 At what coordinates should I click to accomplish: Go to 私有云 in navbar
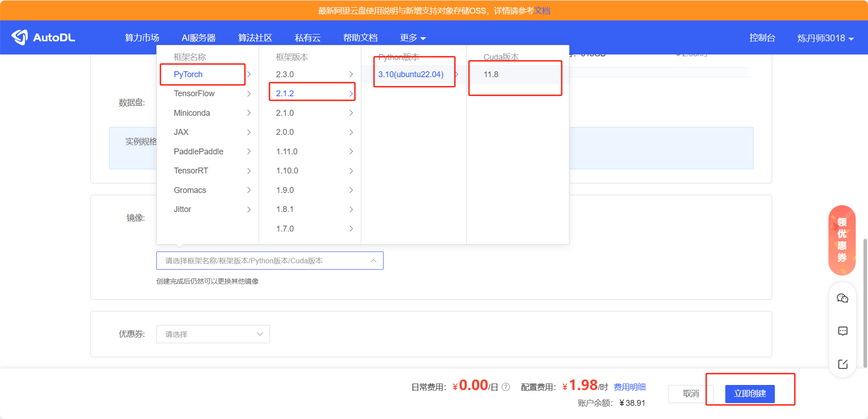(308, 38)
